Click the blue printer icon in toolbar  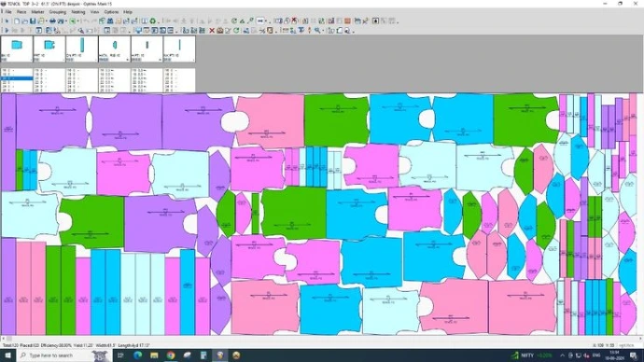pos(52,21)
